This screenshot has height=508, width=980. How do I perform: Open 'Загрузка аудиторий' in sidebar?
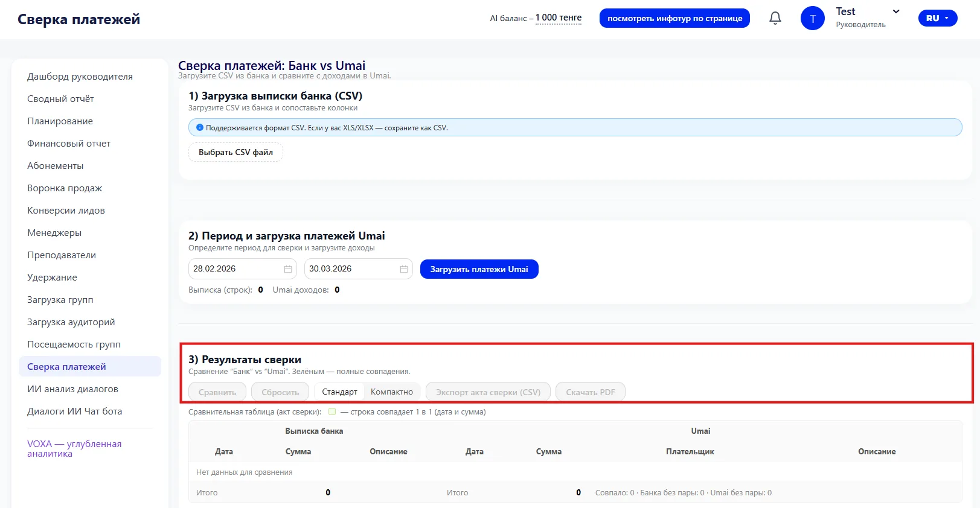click(x=71, y=322)
